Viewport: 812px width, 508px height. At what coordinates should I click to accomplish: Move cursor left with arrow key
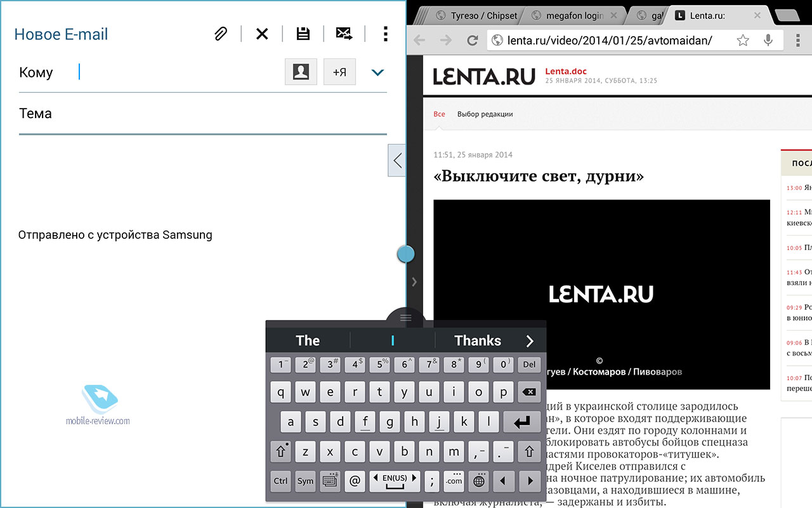tap(504, 481)
